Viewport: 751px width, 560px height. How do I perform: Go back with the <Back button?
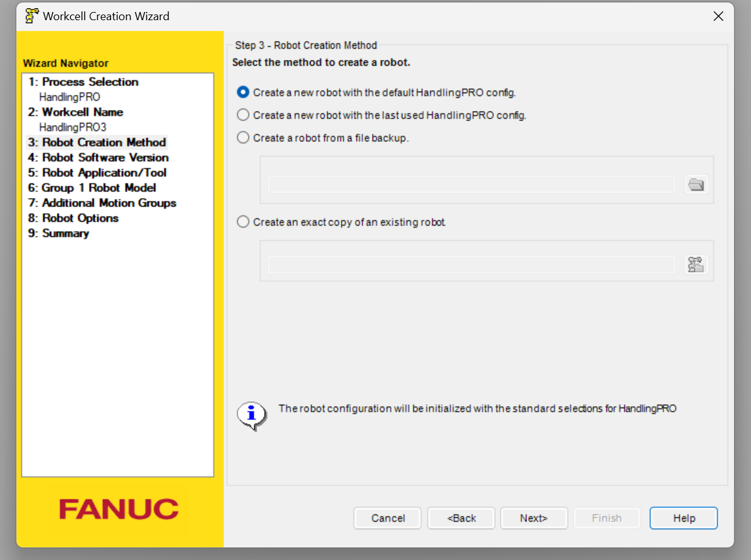click(461, 518)
